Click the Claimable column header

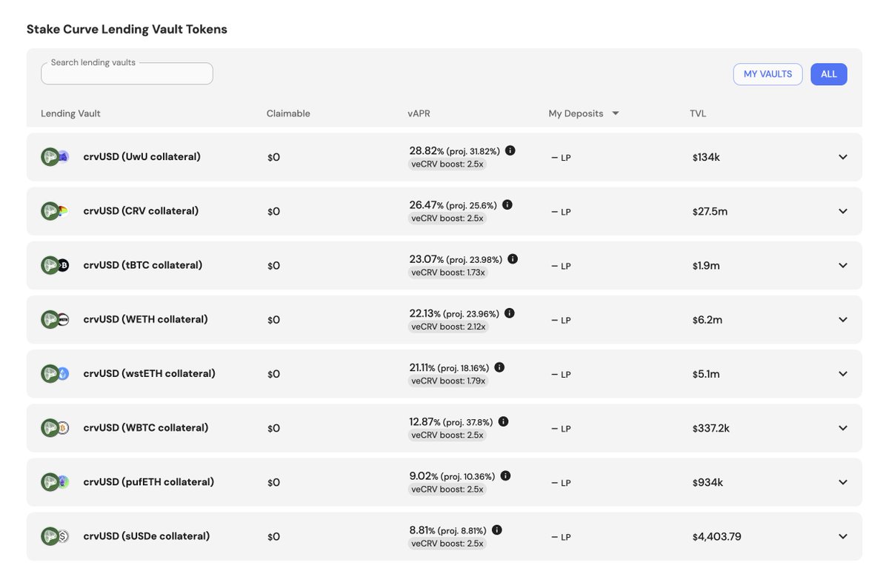[288, 113]
